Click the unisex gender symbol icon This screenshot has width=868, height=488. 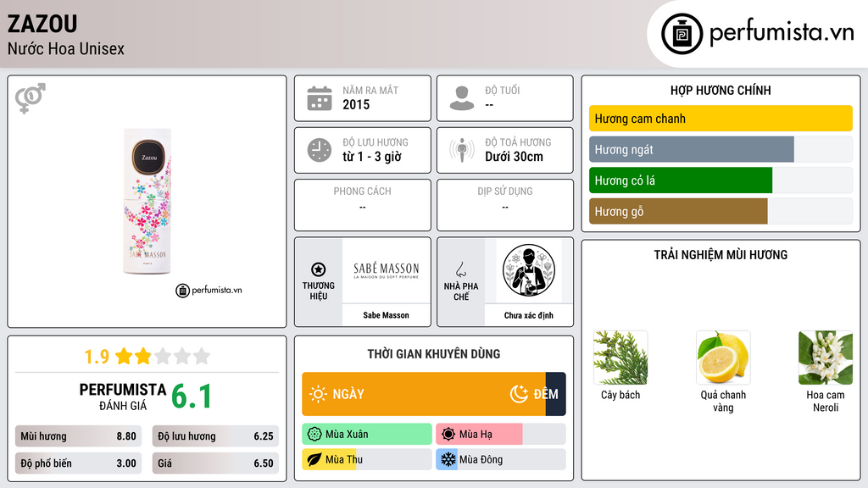coord(31,98)
